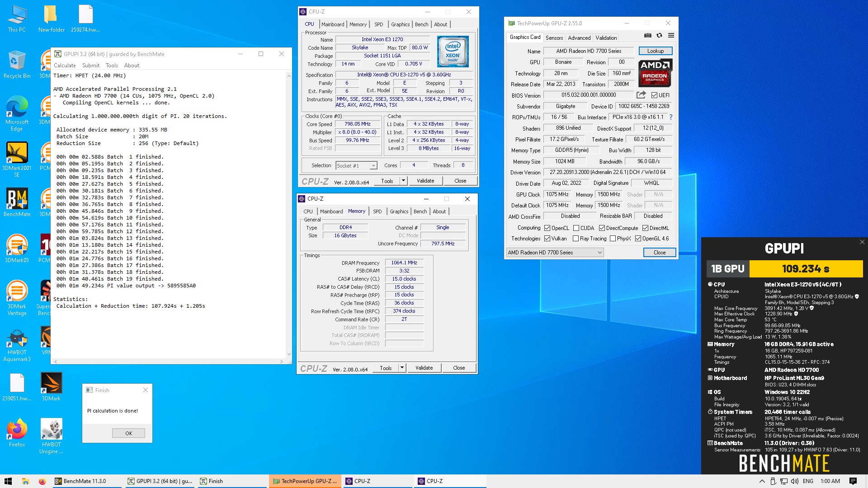Switch to Mainboard tab in upper CPU-Z
The width and height of the screenshot is (868, 488).
(x=333, y=24)
